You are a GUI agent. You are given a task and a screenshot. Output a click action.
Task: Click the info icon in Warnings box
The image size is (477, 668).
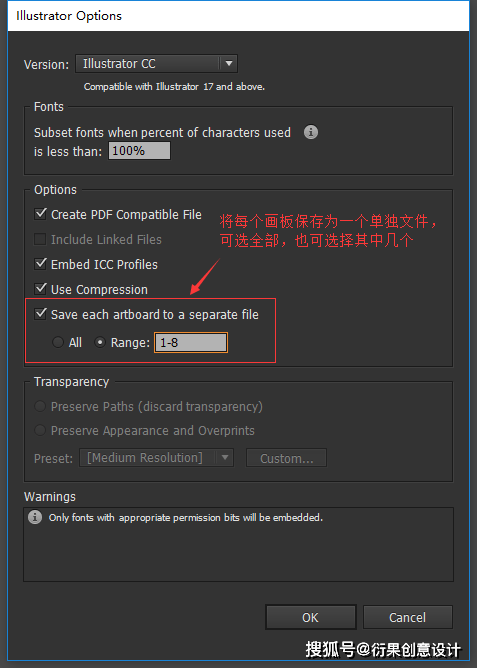click(35, 517)
